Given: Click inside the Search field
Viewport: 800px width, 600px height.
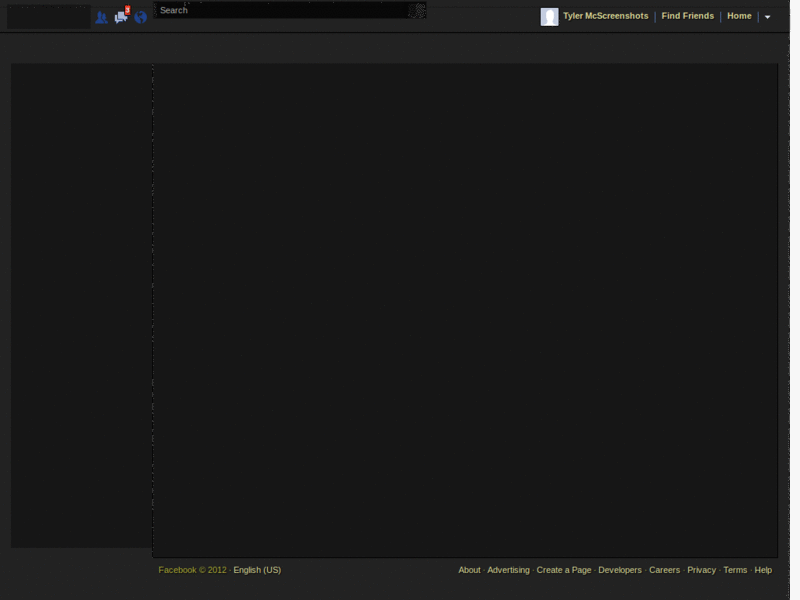Looking at the screenshot, I should point(280,10).
